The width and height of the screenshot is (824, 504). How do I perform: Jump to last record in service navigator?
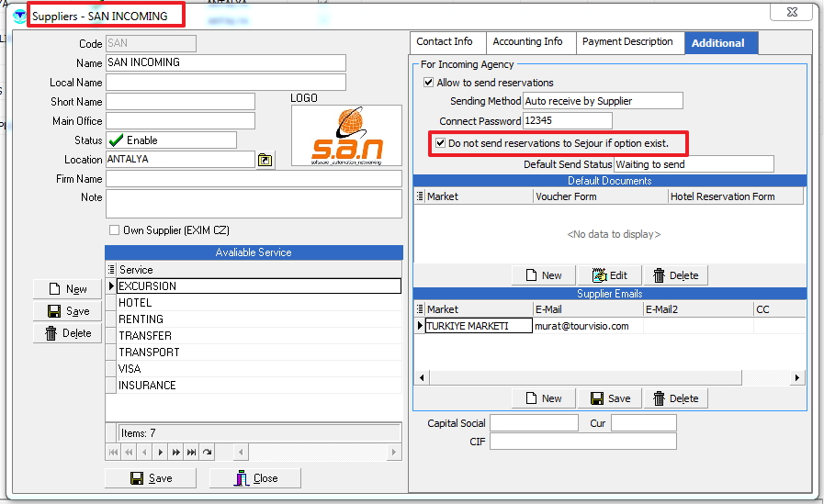(191, 452)
